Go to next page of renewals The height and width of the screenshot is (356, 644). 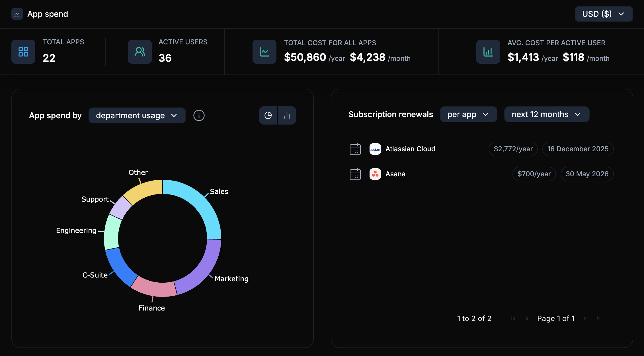tap(585, 318)
